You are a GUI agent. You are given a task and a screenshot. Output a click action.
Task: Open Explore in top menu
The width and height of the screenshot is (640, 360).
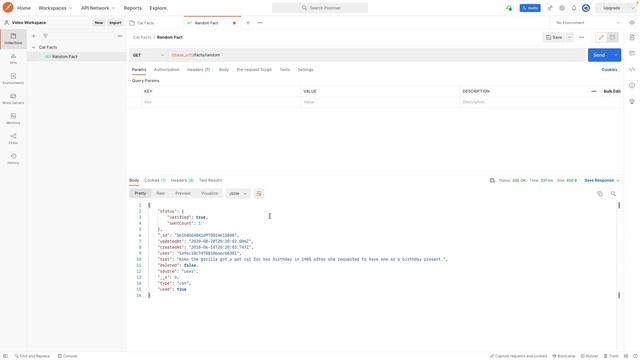coord(158,8)
